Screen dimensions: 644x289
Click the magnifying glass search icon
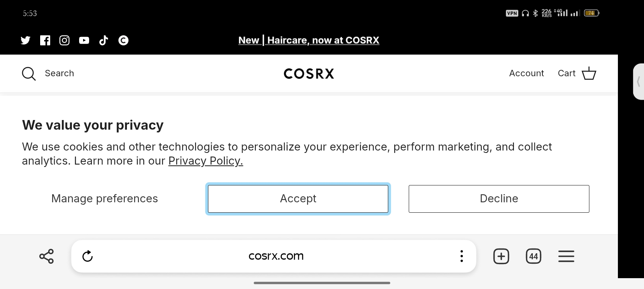[x=29, y=74]
